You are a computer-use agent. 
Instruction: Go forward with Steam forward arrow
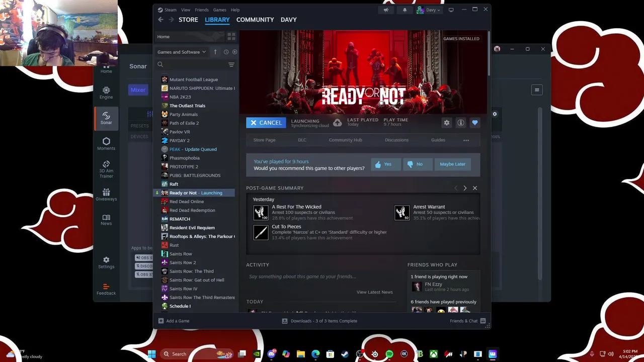coord(171,20)
